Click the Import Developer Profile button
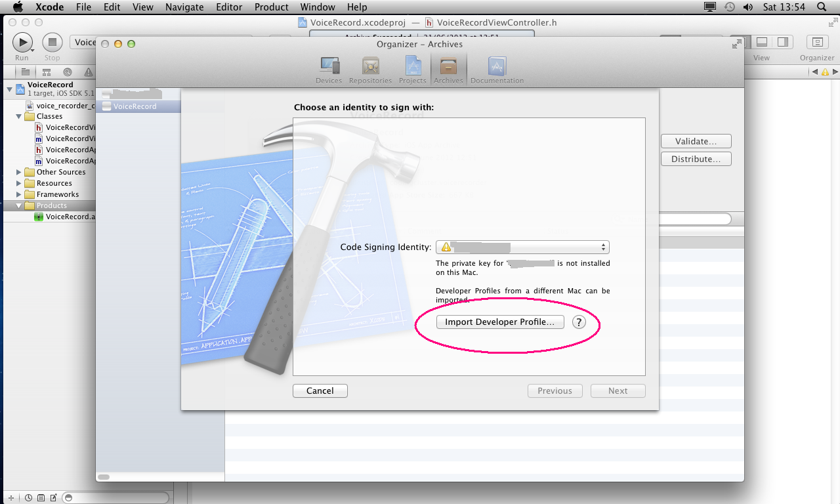 point(500,322)
